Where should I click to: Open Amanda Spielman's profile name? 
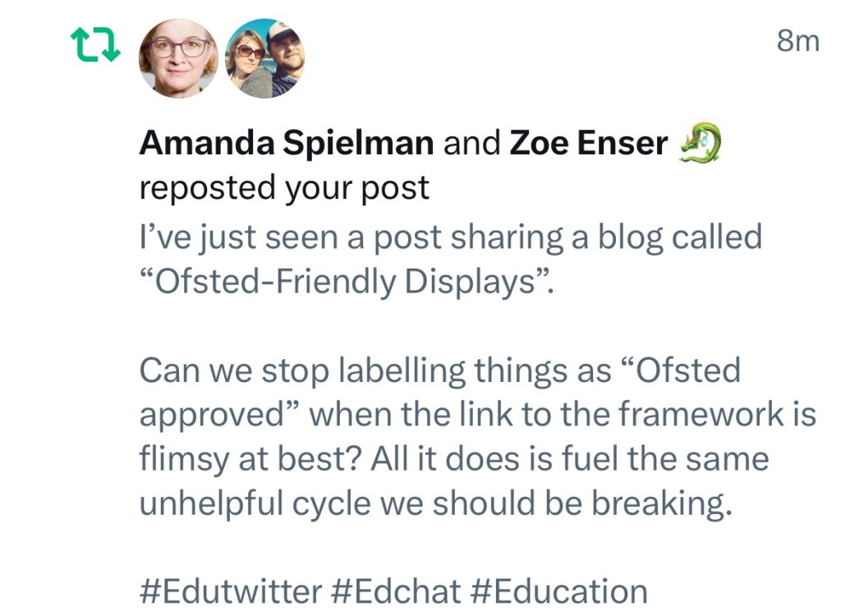tap(287, 143)
